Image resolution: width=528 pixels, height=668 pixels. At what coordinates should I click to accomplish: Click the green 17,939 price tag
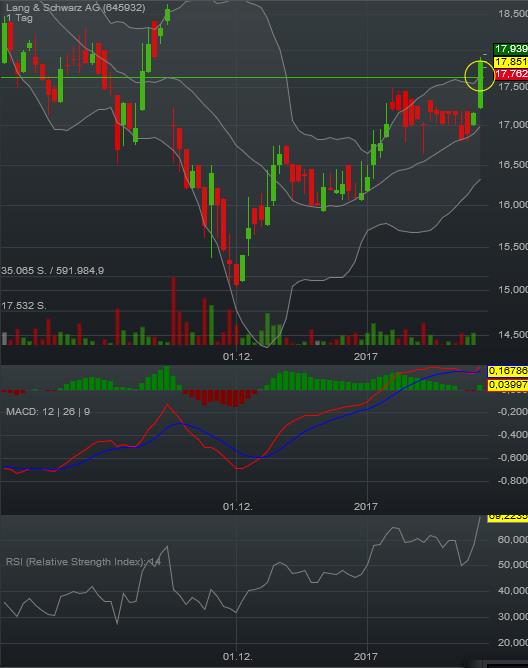pos(511,49)
